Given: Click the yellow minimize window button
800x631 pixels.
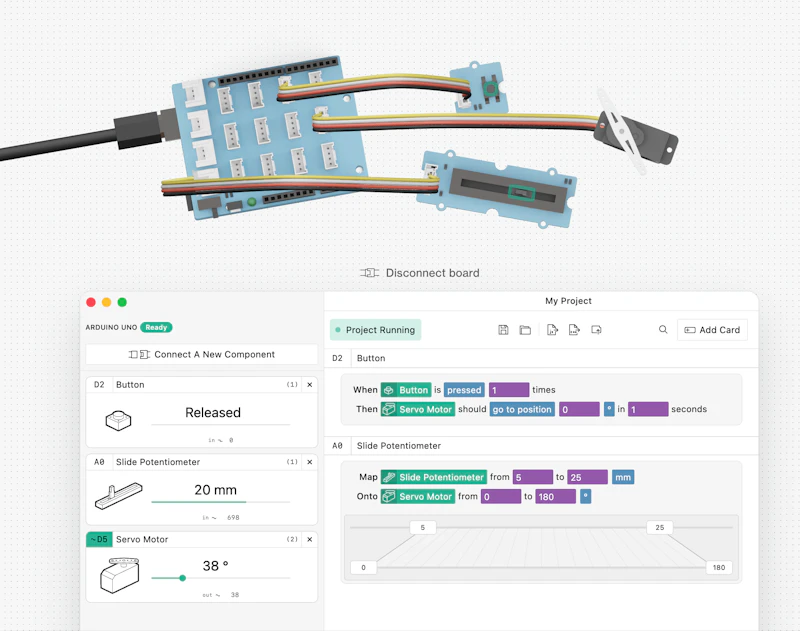Looking at the screenshot, I should tap(107, 302).
